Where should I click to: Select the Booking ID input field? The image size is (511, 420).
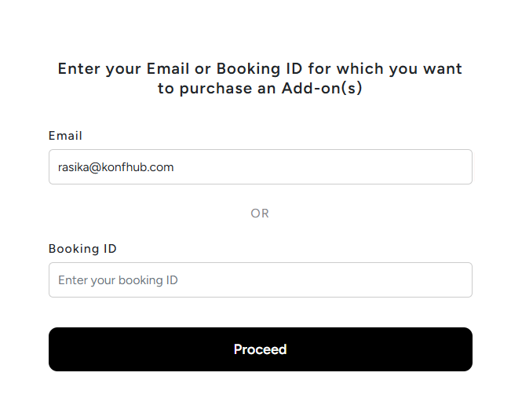tap(261, 280)
